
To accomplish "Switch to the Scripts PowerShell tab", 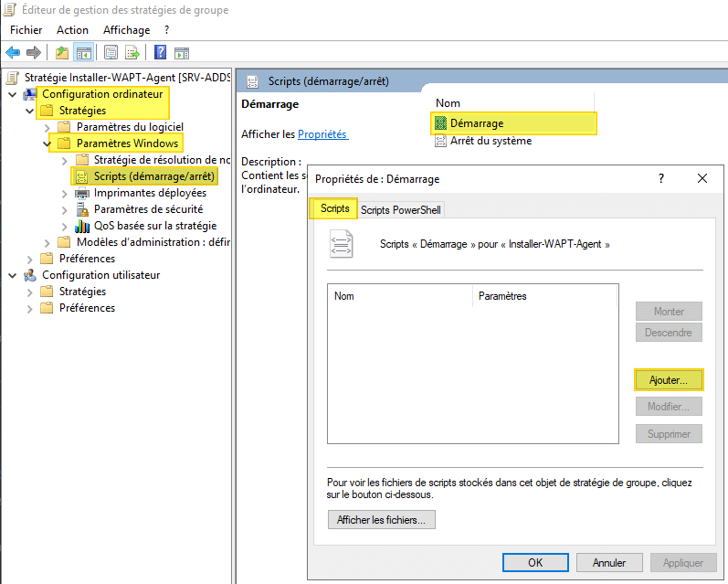I will pyautogui.click(x=400, y=209).
